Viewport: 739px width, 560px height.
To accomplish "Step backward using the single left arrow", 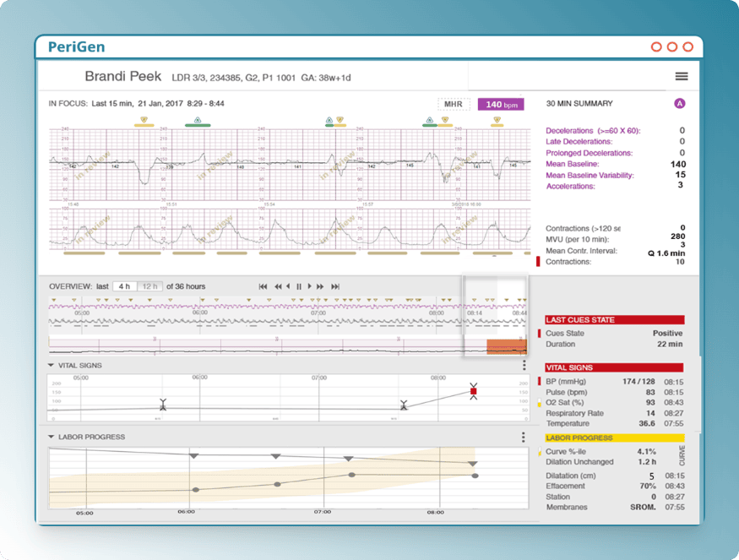I will coord(289,286).
